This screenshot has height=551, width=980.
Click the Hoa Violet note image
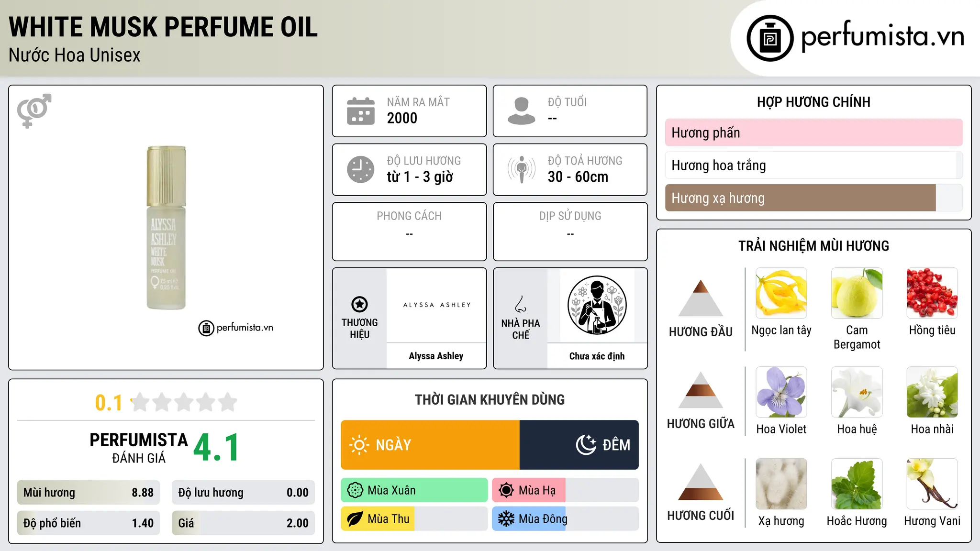(781, 392)
